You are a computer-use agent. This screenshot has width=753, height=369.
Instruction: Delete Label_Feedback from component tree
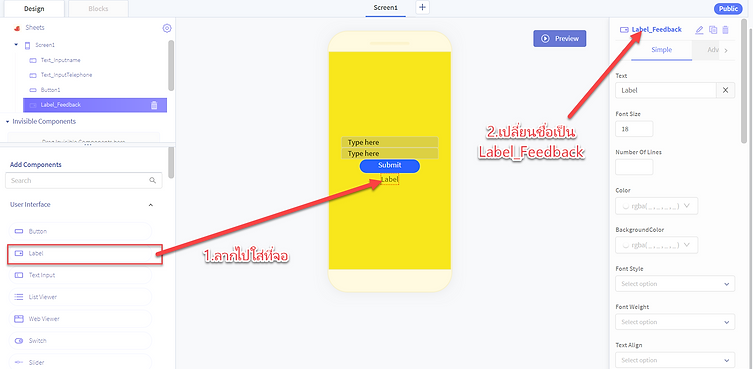[154, 105]
